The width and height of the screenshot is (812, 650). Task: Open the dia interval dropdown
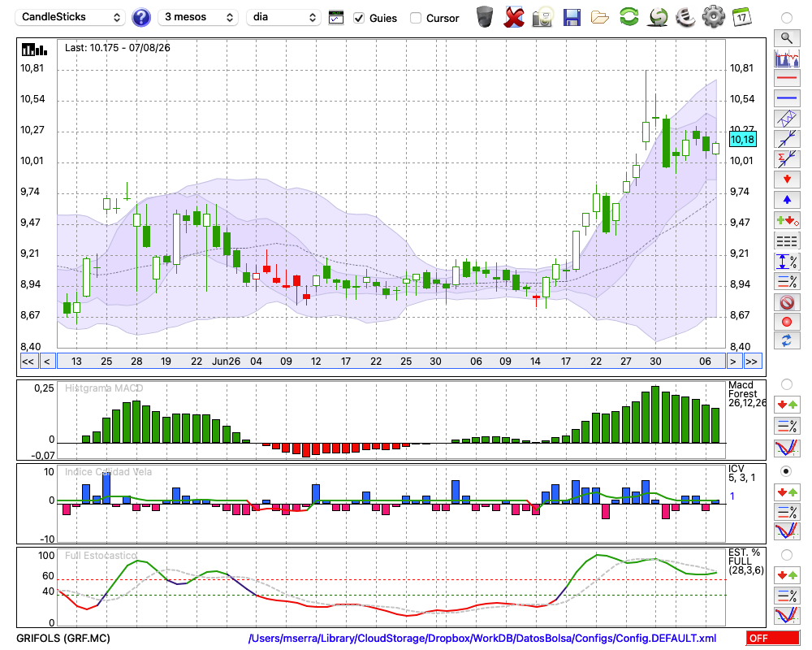click(283, 17)
